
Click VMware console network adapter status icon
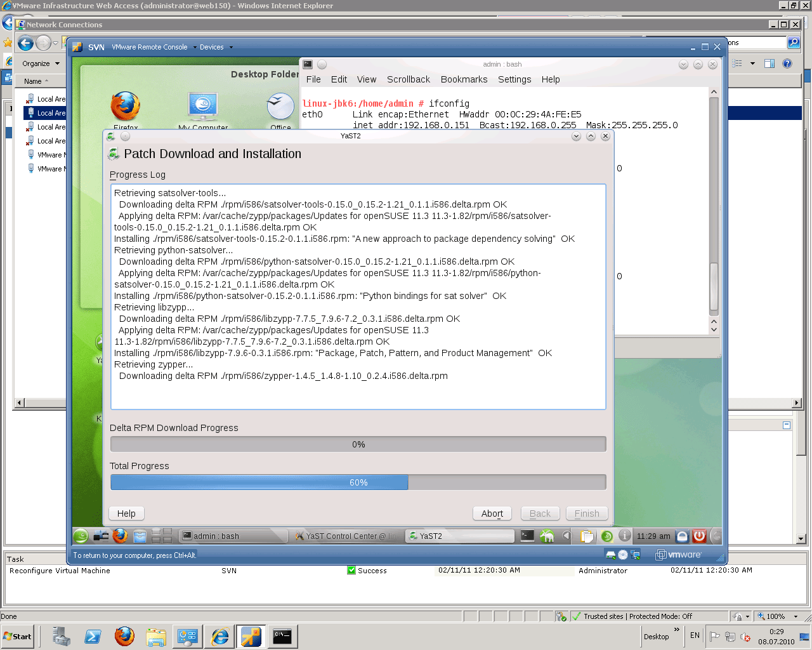635,555
